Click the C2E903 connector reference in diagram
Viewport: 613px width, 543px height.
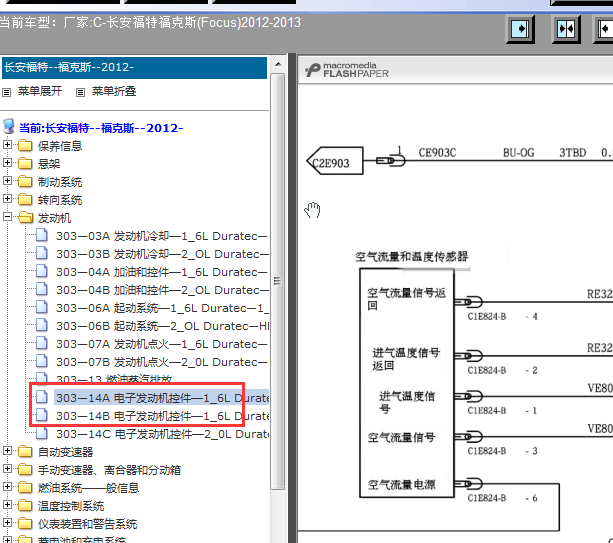pyautogui.click(x=335, y=161)
